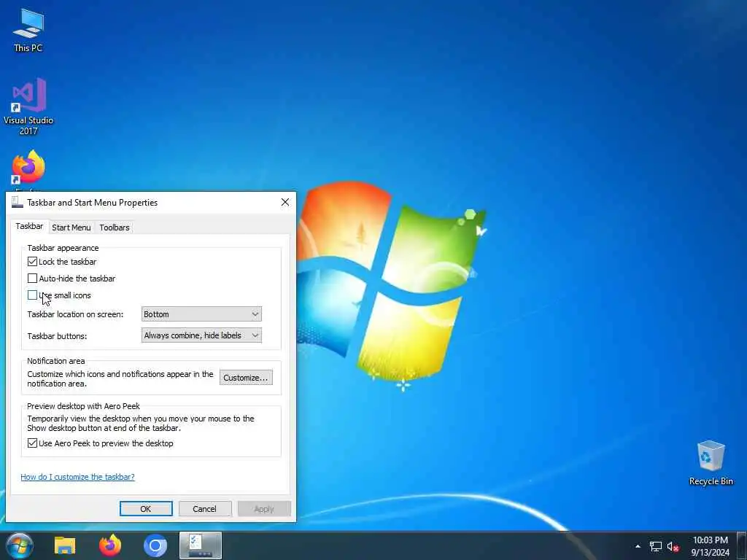Close the Taskbar and Start Menu Properties dialog
The image size is (747, 560).
point(285,203)
